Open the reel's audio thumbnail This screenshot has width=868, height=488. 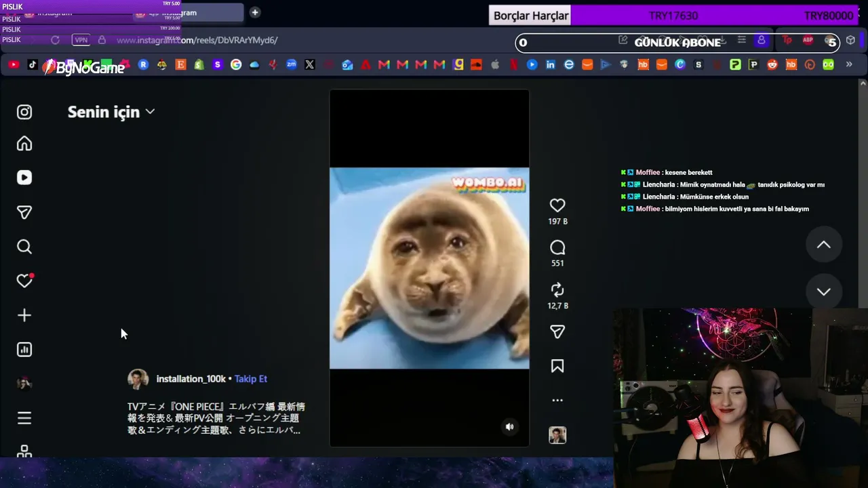pos(557,435)
